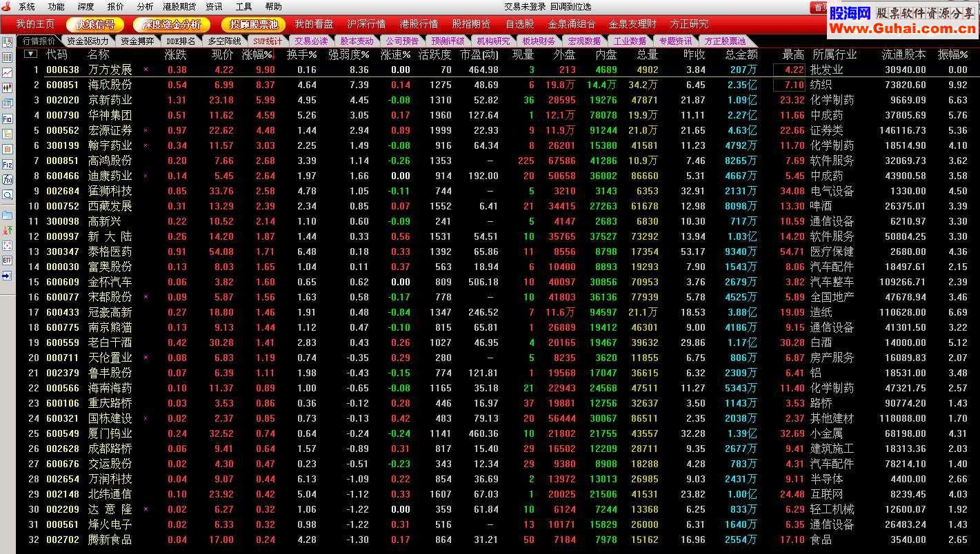Click the 决策信号 button
This screenshot has width=980, height=554.
[95, 24]
